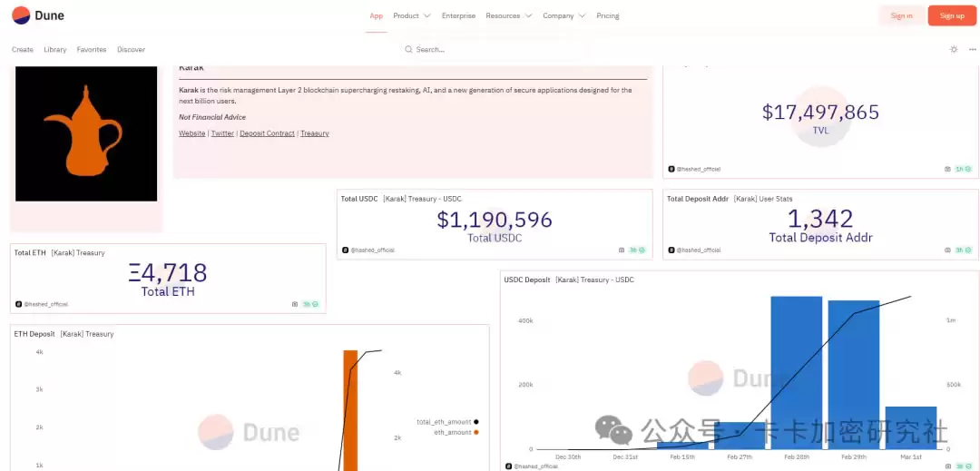Toggle total_eth_amount series in the chart legend
Viewport: 980px width, 471px height.
click(x=446, y=422)
